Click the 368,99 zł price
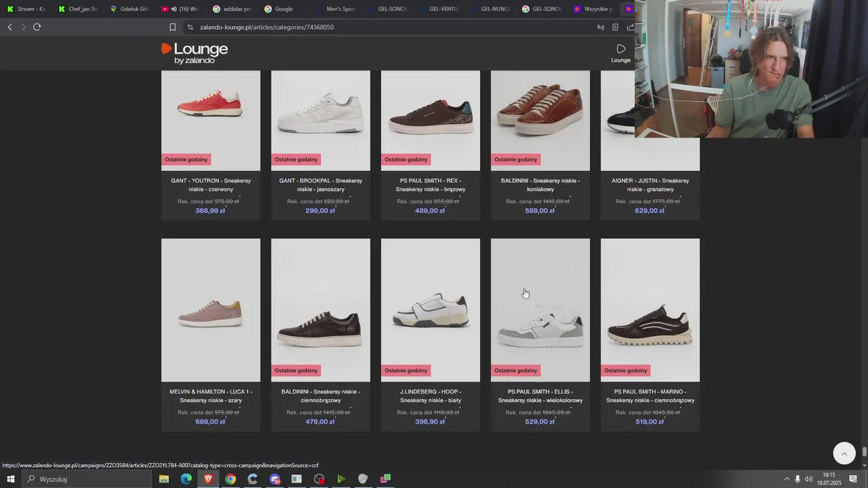 [x=210, y=211]
